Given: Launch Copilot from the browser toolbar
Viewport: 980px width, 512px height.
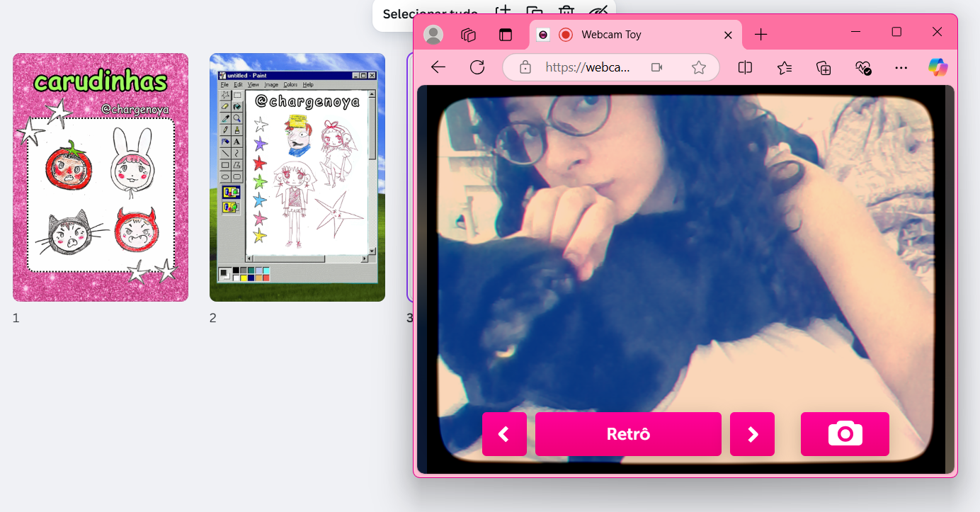Looking at the screenshot, I should tap(938, 67).
